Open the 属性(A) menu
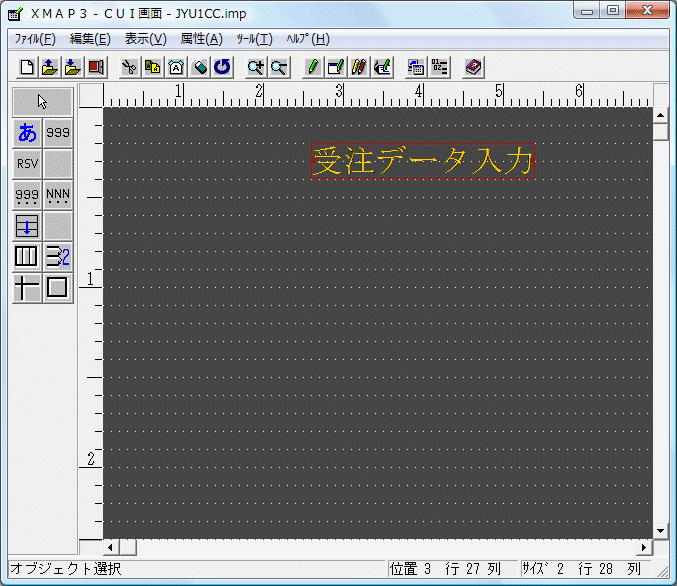 (x=201, y=39)
